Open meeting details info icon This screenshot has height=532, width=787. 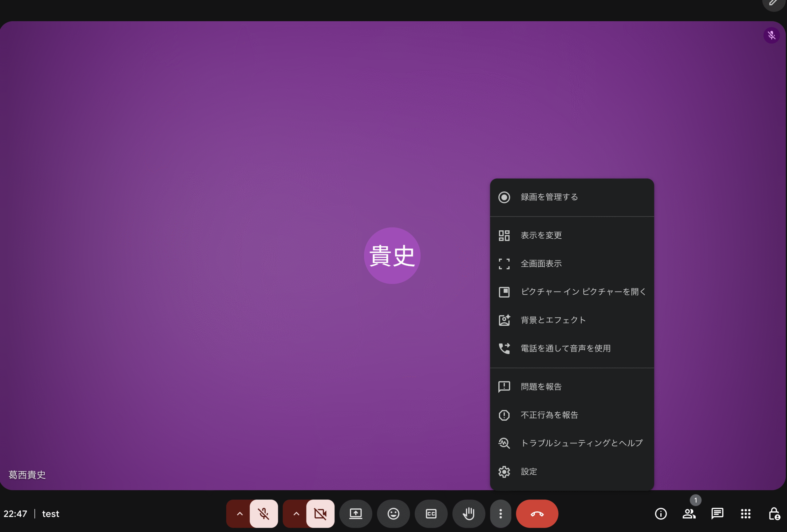pos(661,514)
